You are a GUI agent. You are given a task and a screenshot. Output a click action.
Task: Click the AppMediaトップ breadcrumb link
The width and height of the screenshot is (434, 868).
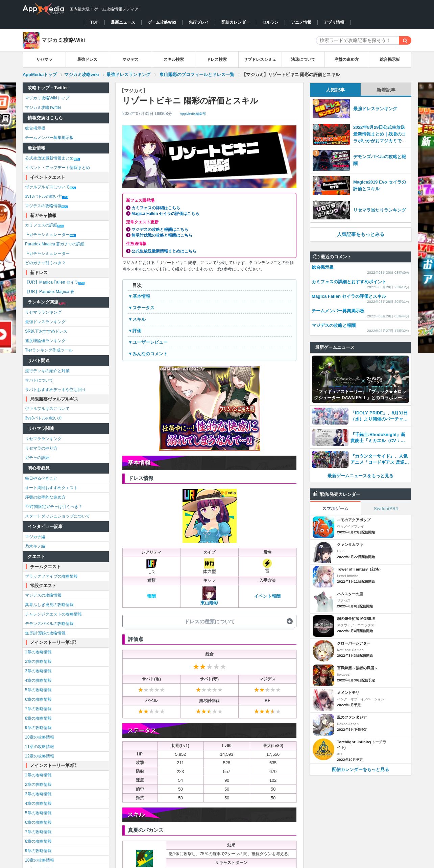pyautogui.click(x=40, y=75)
